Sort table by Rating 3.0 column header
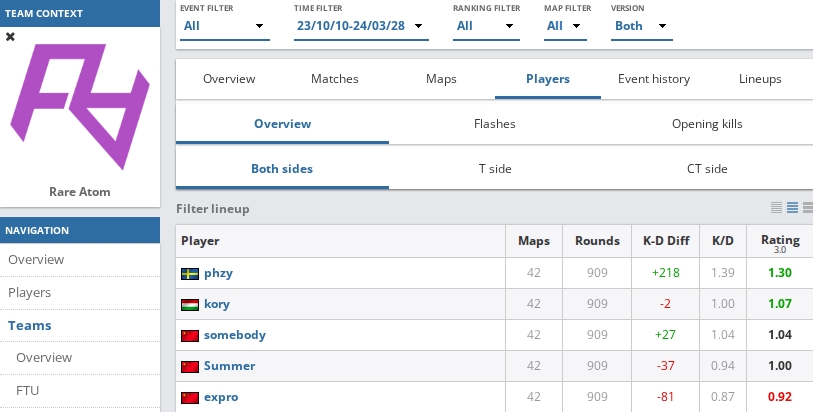This screenshot has width=813, height=412. coord(780,243)
